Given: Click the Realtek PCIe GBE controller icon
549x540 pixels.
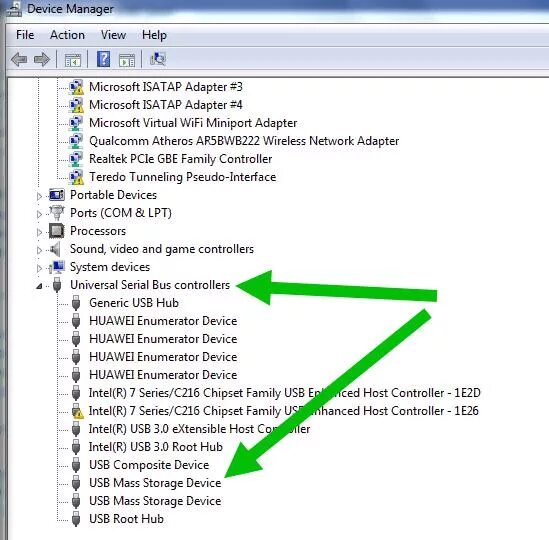Looking at the screenshot, I should click(76, 159).
